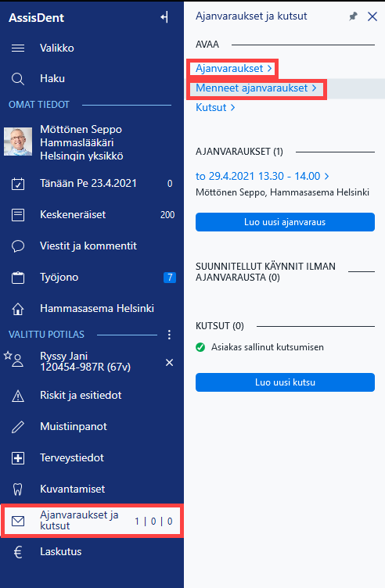Open the Valittu potilas three-dot options menu
This screenshot has width=385, height=588.
(169, 335)
